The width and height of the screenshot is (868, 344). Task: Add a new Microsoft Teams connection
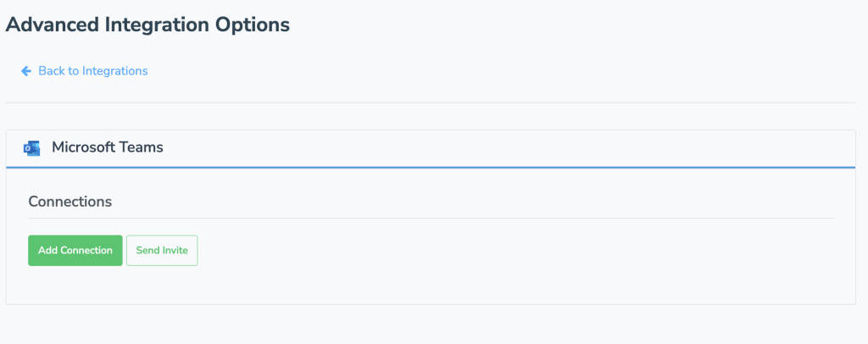click(75, 251)
